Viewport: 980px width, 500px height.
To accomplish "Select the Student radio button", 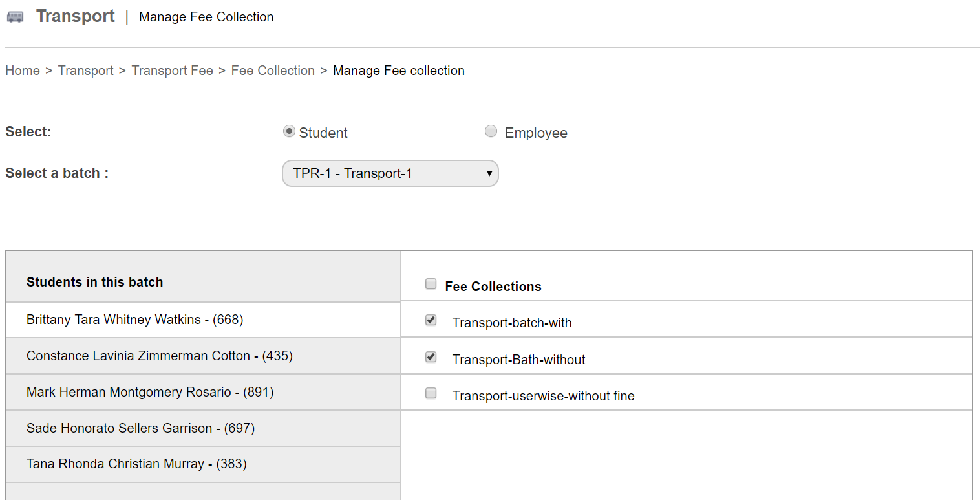I will 289,132.
